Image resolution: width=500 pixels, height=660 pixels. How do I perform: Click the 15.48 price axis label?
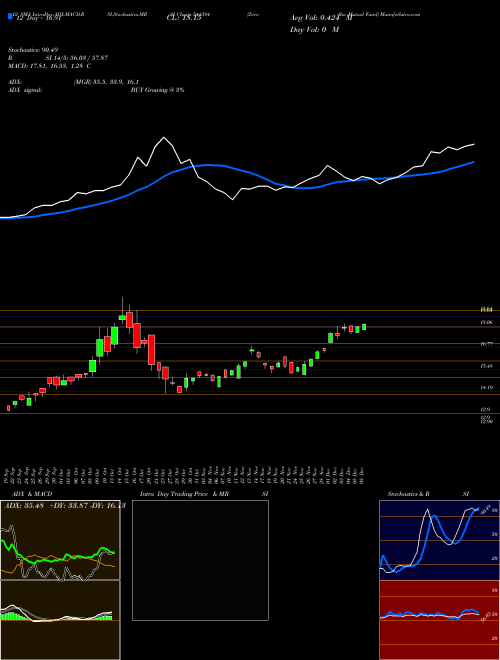coord(487,366)
